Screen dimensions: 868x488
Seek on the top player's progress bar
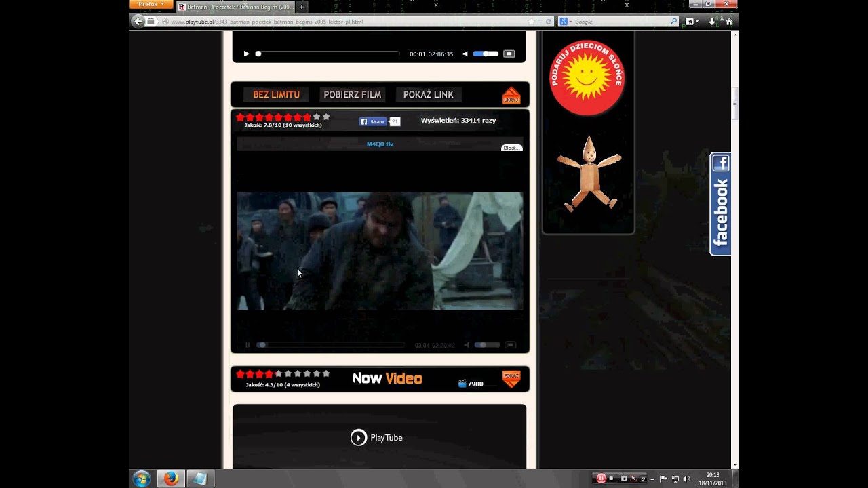pos(328,54)
